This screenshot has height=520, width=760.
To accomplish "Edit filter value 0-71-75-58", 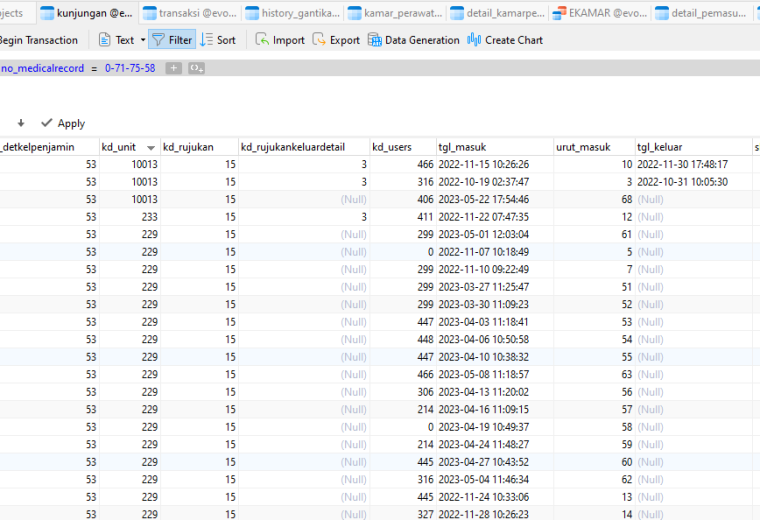I will pyautogui.click(x=130, y=68).
